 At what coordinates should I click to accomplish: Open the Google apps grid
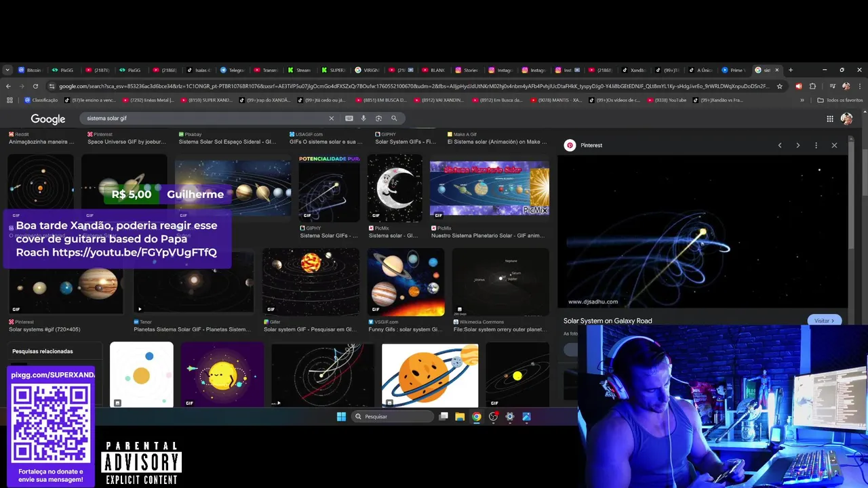(830, 119)
